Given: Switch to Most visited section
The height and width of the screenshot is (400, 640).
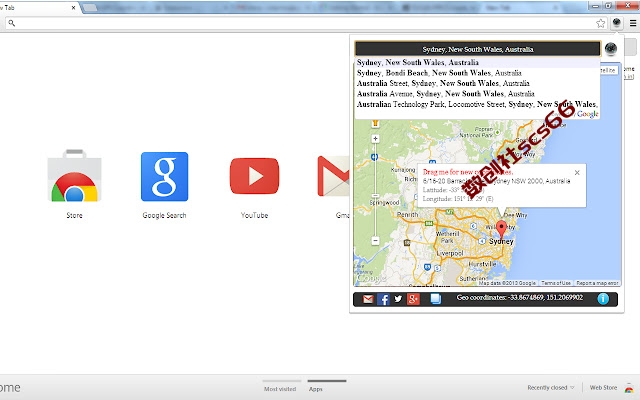Looking at the screenshot, I should [280, 389].
